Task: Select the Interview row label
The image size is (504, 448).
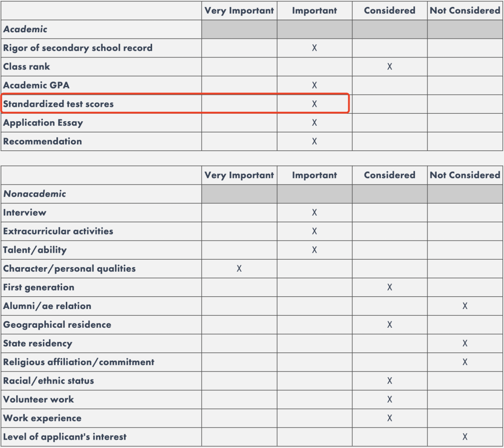Action: pos(25,213)
